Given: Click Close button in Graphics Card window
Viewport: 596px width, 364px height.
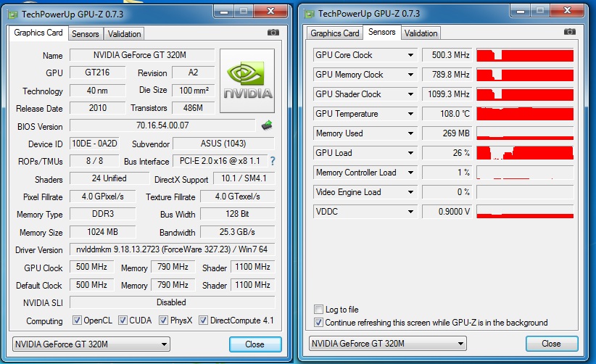Looking at the screenshot, I should coord(255,344).
